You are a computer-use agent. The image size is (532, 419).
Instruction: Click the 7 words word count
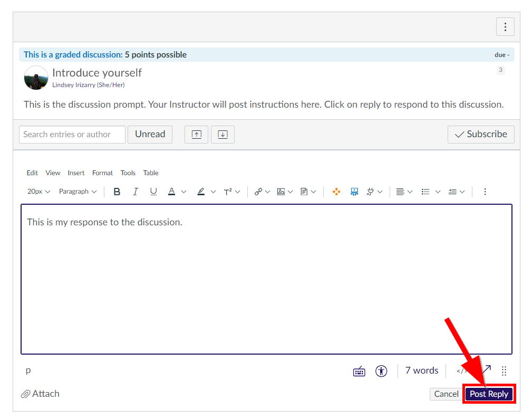point(422,370)
